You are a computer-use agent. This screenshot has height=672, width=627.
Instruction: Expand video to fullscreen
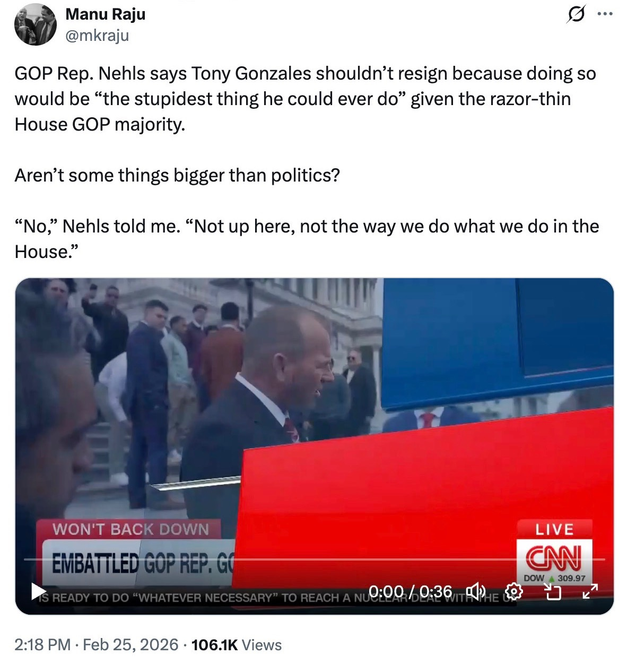click(590, 591)
